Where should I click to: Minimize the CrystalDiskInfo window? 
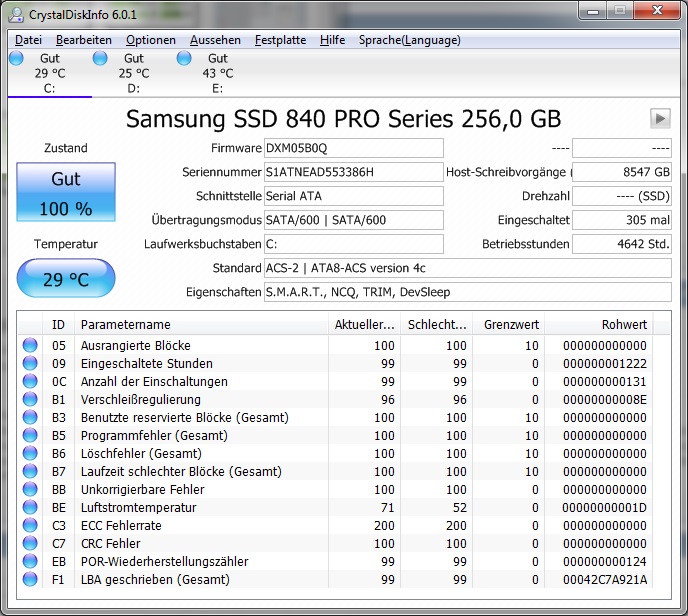(593, 11)
